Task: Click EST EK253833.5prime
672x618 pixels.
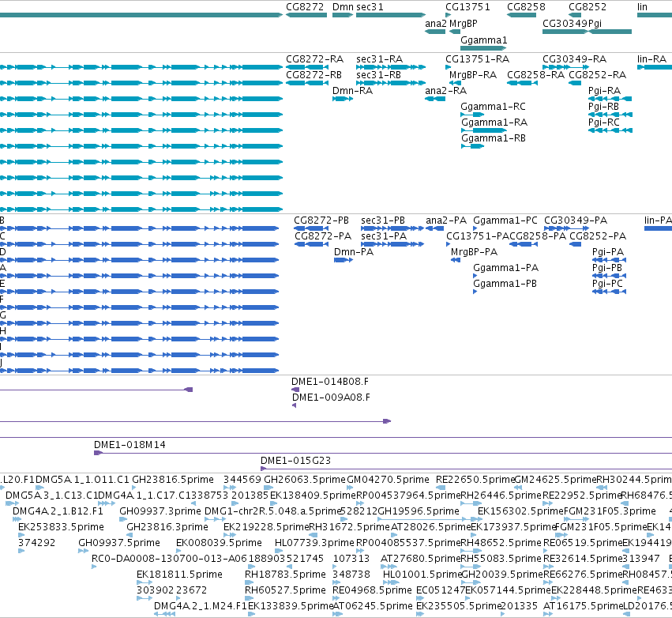Action: pos(61,526)
